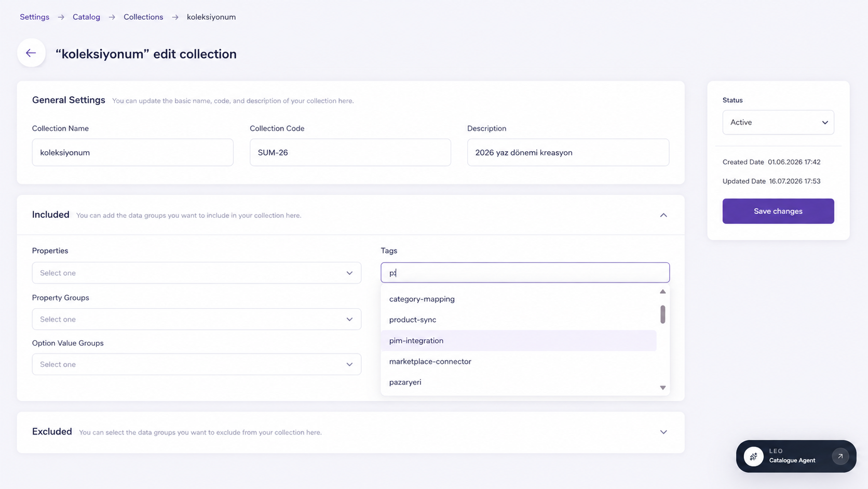Go to Catalog breadcrumb
Screen dimensions: 868x489
86,17
